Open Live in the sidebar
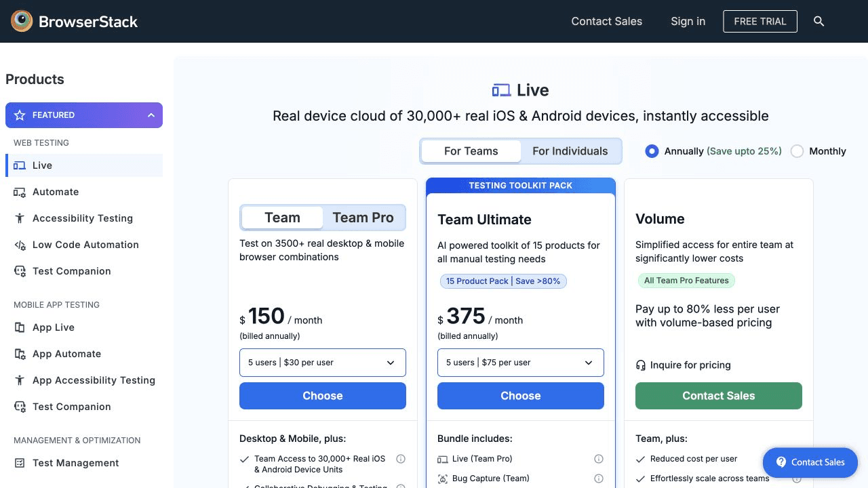 point(84,165)
